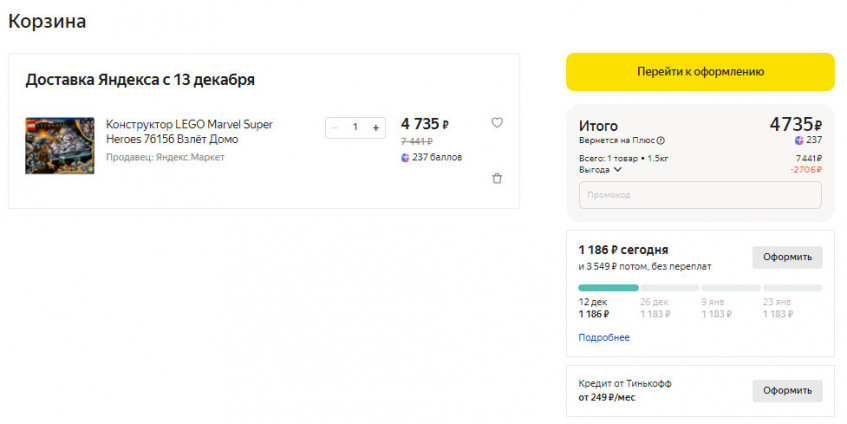Remove the item with the trash icon

coord(497,178)
